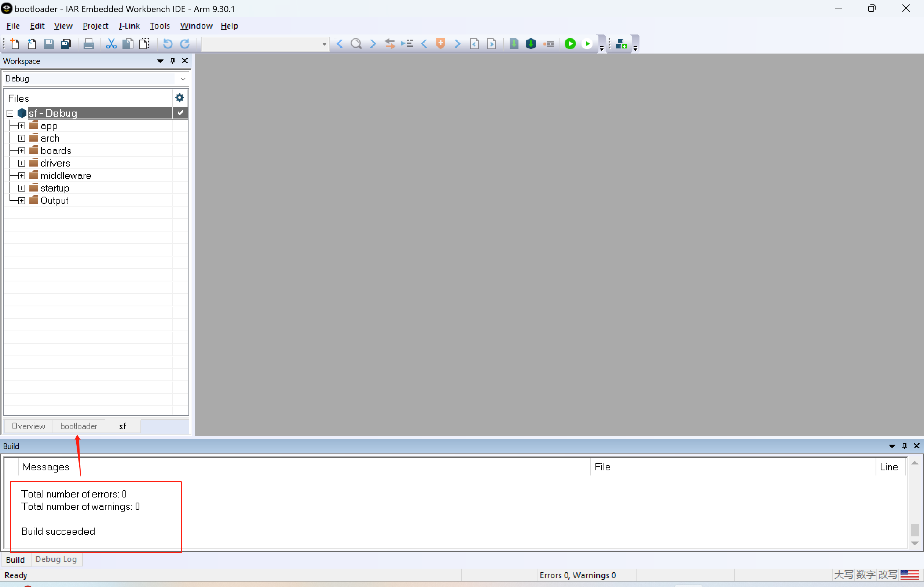The height and width of the screenshot is (587, 924).
Task: Click the Build window scrollbar thumb
Action: pyautogui.click(x=914, y=530)
